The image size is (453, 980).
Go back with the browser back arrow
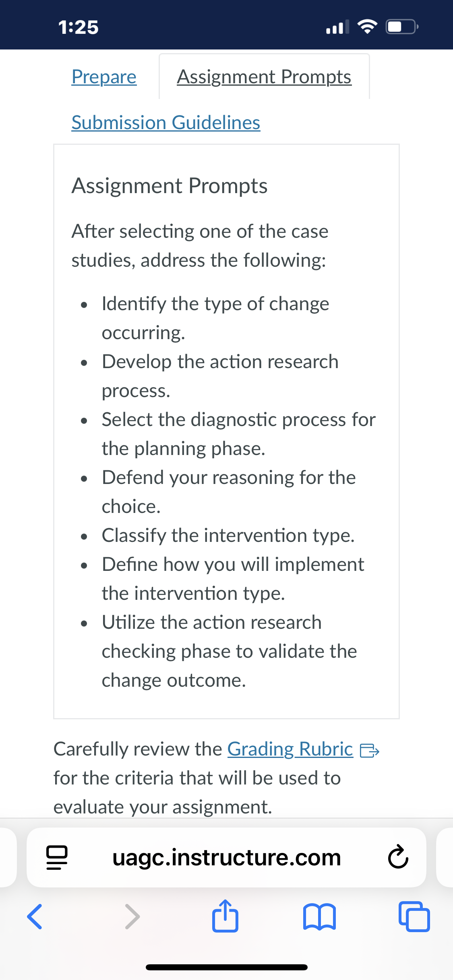coord(35,916)
